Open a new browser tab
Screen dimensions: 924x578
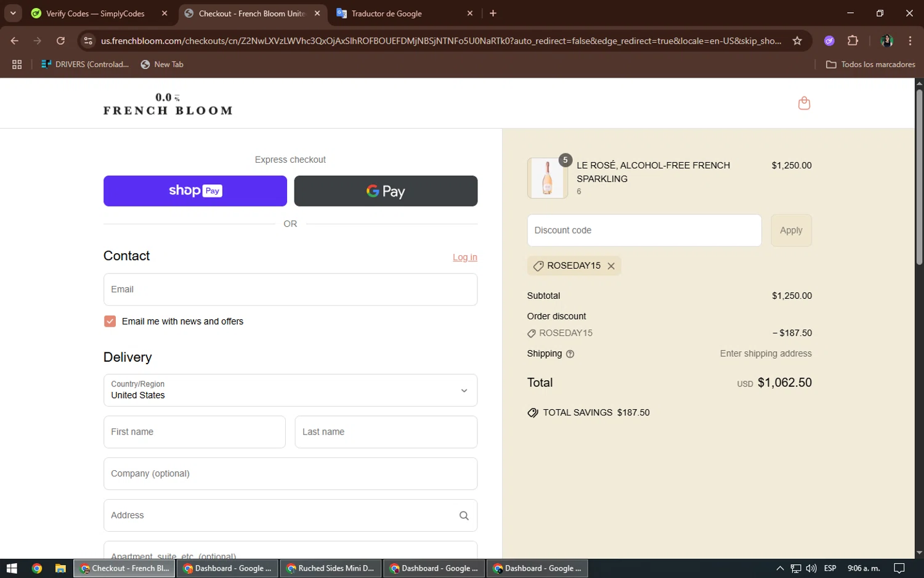493,13
